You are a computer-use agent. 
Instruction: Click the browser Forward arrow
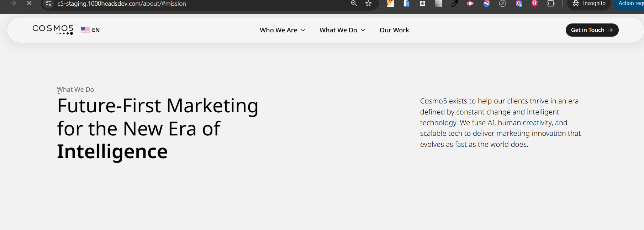tap(13, 4)
